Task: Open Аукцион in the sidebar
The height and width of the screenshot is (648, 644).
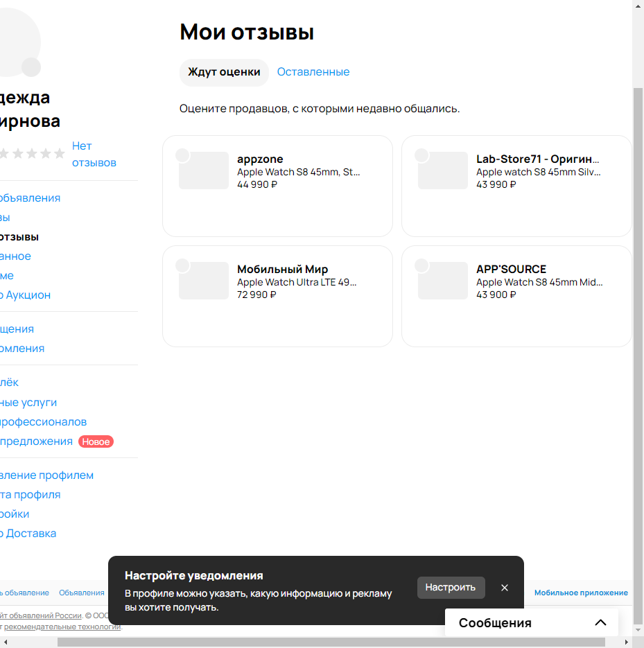Action: pyautogui.click(x=25, y=295)
